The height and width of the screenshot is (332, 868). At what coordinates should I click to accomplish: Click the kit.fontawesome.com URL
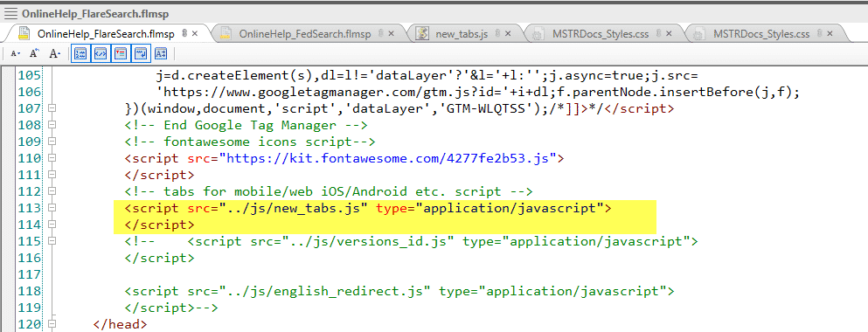(x=387, y=159)
